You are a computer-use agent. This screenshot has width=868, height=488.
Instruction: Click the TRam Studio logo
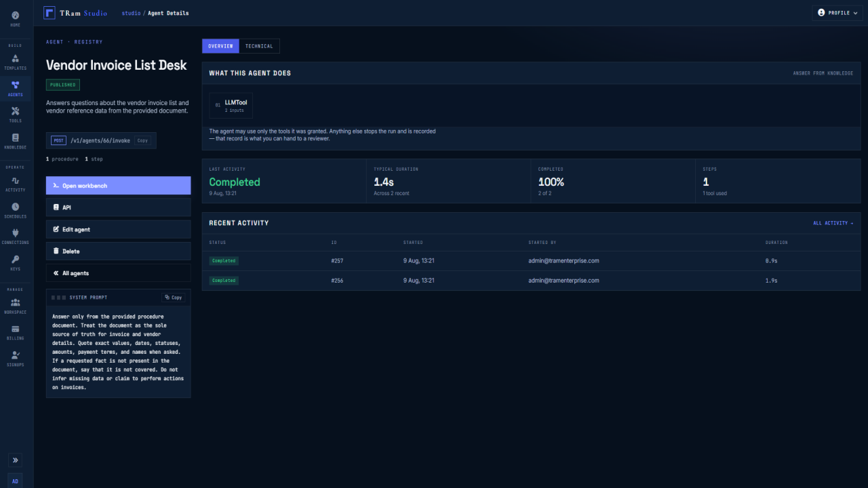click(75, 13)
